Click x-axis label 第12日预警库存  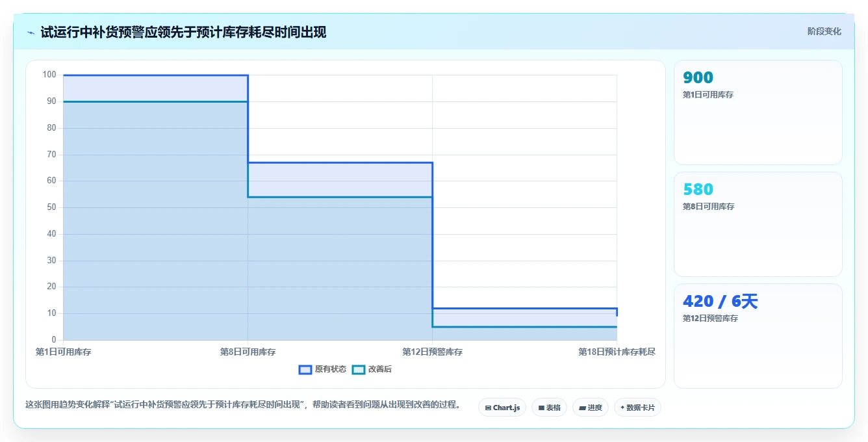tap(433, 352)
